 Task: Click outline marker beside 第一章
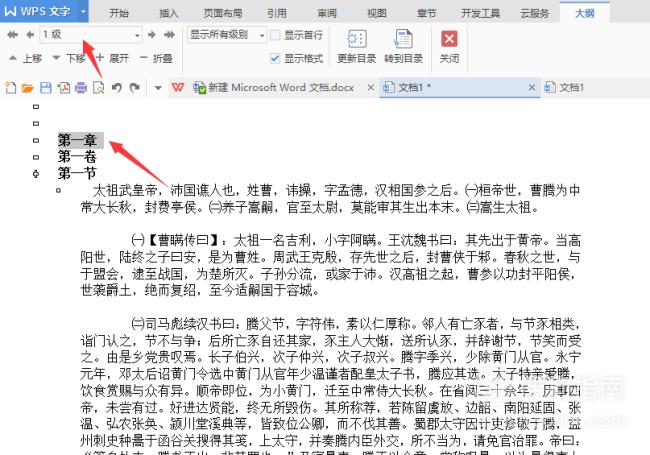point(36,140)
